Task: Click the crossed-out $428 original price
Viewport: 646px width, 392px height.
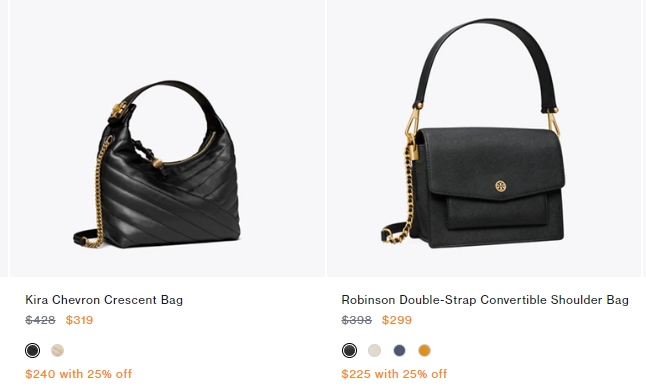Action: click(x=40, y=320)
